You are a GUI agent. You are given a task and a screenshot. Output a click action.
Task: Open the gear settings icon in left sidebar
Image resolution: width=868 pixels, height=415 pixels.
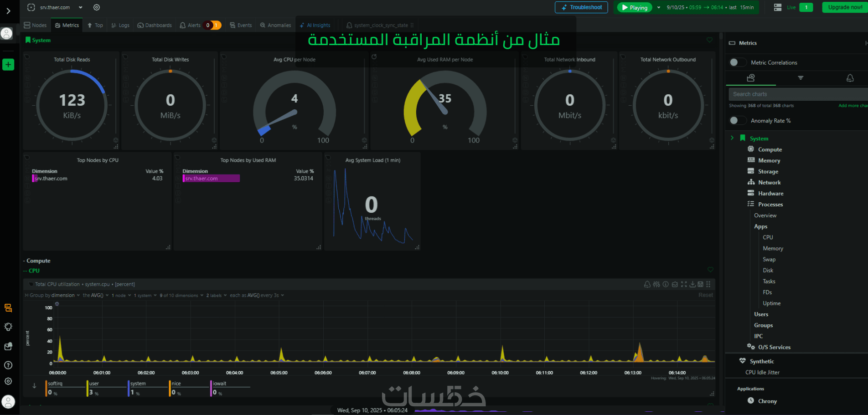tap(8, 381)
